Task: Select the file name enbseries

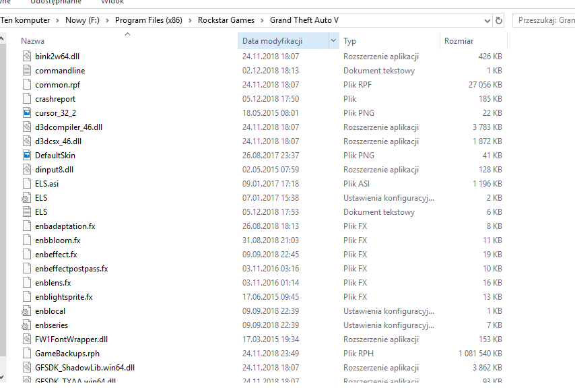Action: [51, 325]
